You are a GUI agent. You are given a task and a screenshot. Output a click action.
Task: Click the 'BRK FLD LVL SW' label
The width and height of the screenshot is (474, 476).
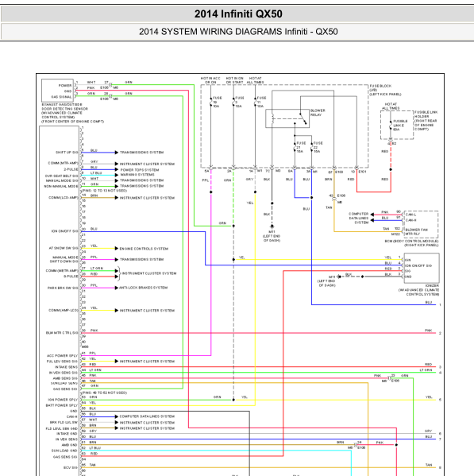tap(64, 423)
